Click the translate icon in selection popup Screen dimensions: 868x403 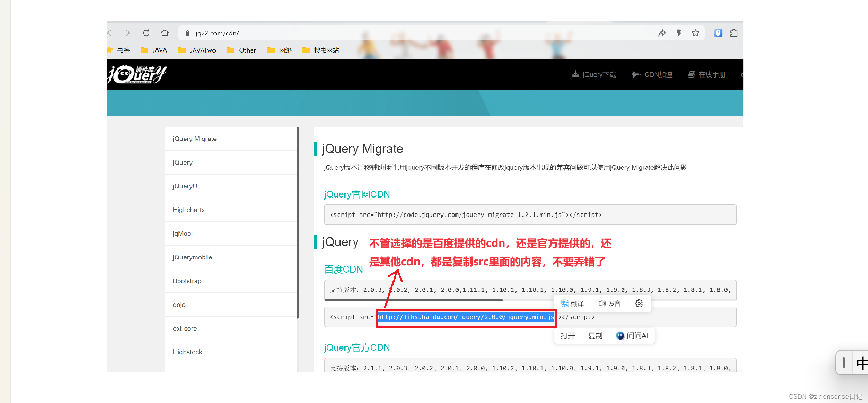565,304
